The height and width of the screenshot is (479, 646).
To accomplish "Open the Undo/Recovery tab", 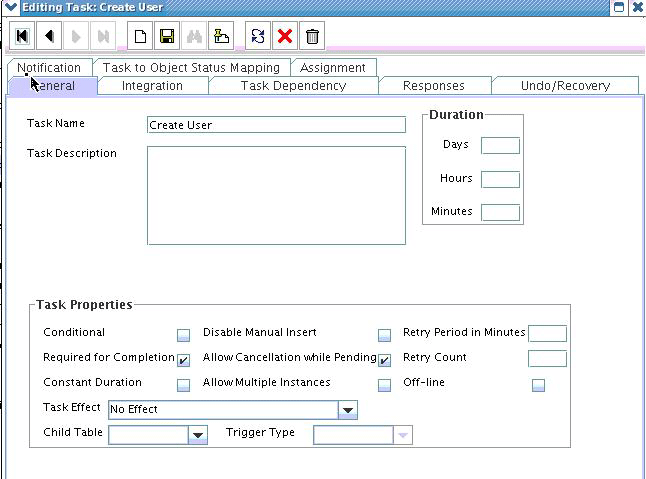I will [565, 86].
